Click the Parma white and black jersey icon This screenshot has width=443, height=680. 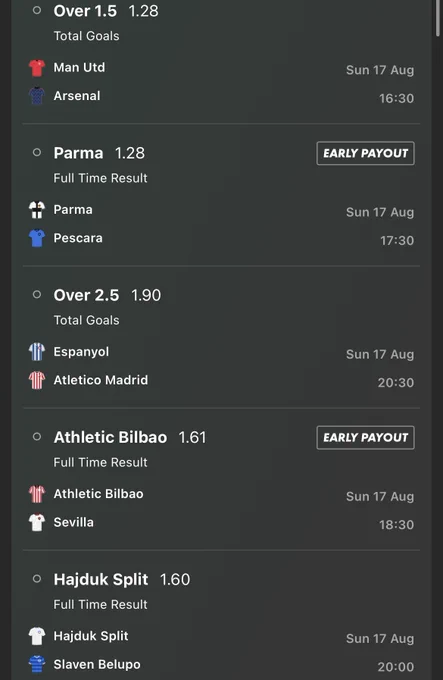click(x=37, y=210)
